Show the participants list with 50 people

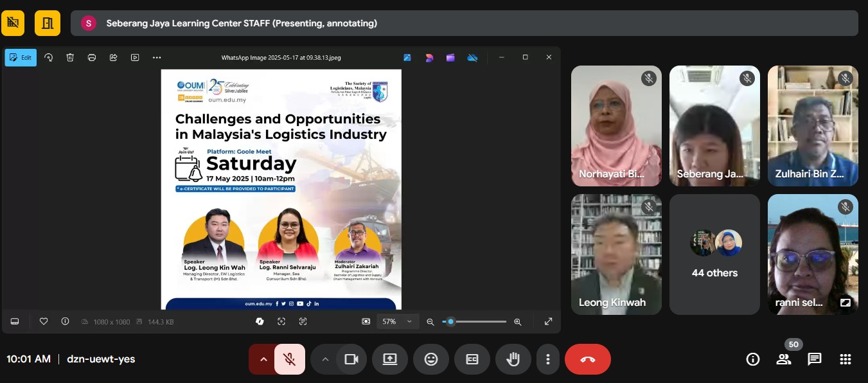(784, 359)
